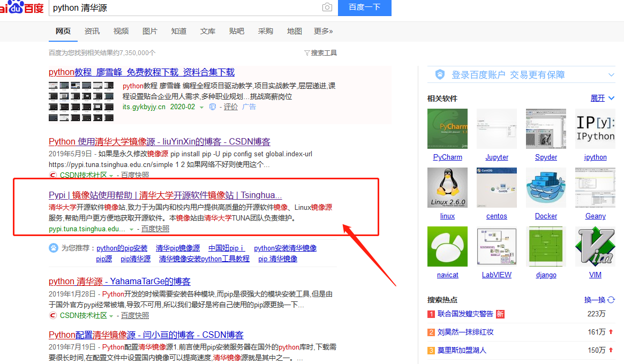This screenshot has width=624, height=364.
Task: Click the 新 badge on 联合国发蝗灾警告
Action: pos(500,314)
